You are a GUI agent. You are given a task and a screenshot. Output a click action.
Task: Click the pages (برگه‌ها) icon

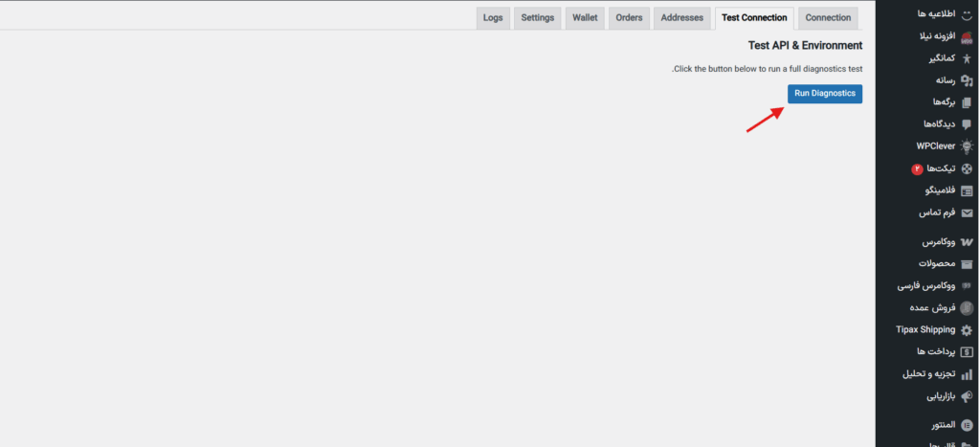pyautogui.click(x=967, y=102)
